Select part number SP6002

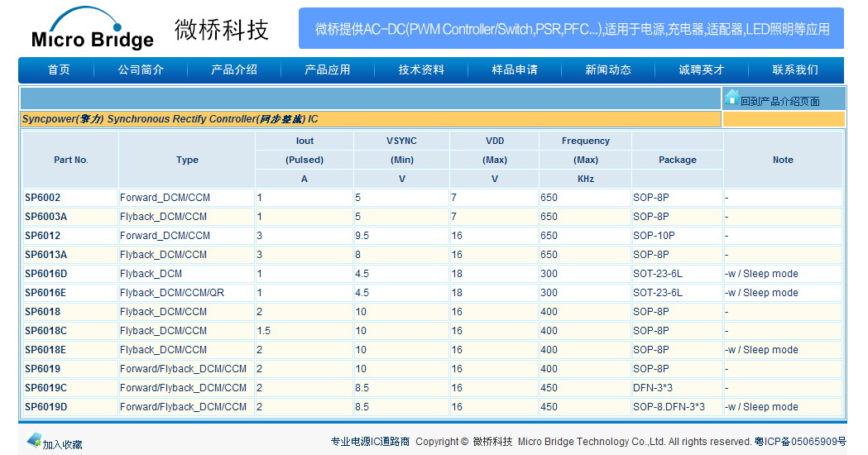(43, 198)
